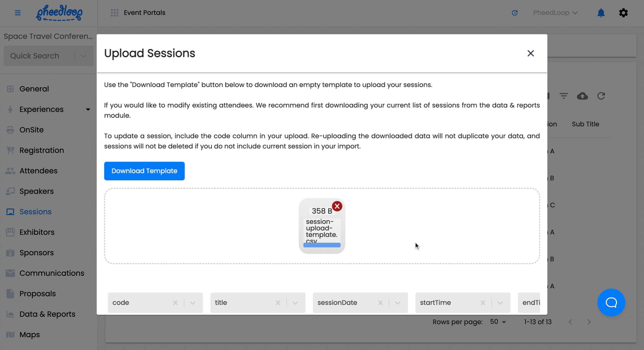Open the filter icon on the sessions table
Screen dimensions: 644x350
tap(564, 96)
